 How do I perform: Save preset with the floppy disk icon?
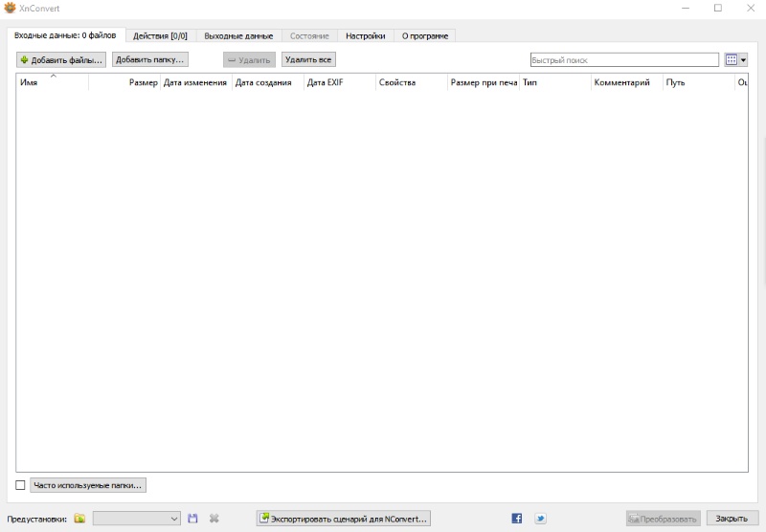(192, 519)
